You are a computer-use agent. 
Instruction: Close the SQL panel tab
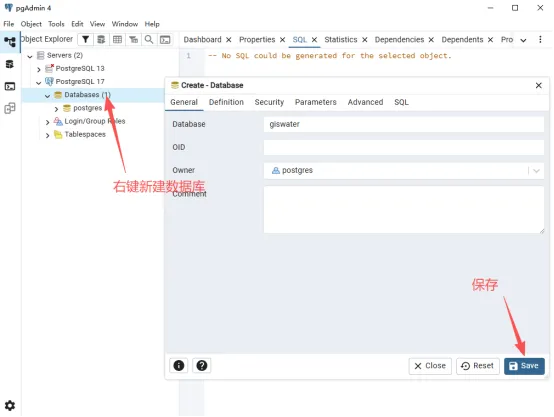pos(314,40)
